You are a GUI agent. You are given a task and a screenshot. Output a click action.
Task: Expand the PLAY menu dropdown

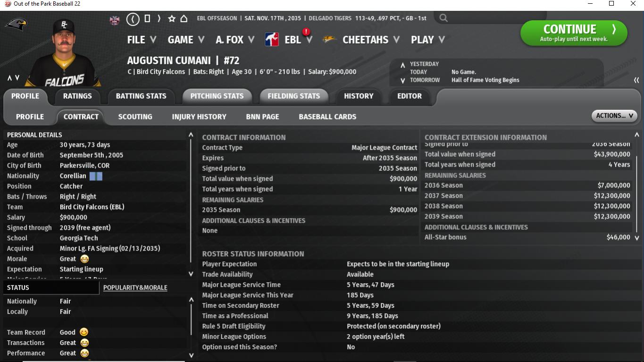pyautogui.click(x=427, y=40)
